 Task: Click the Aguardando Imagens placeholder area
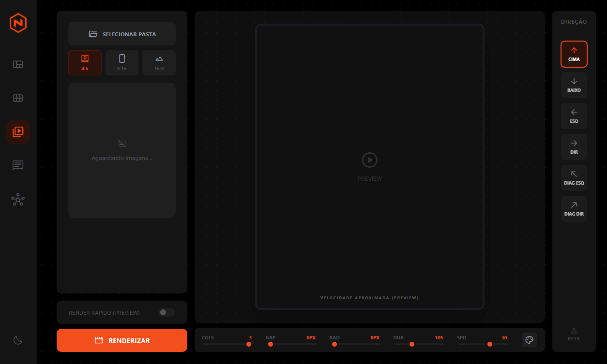[122, 150]
